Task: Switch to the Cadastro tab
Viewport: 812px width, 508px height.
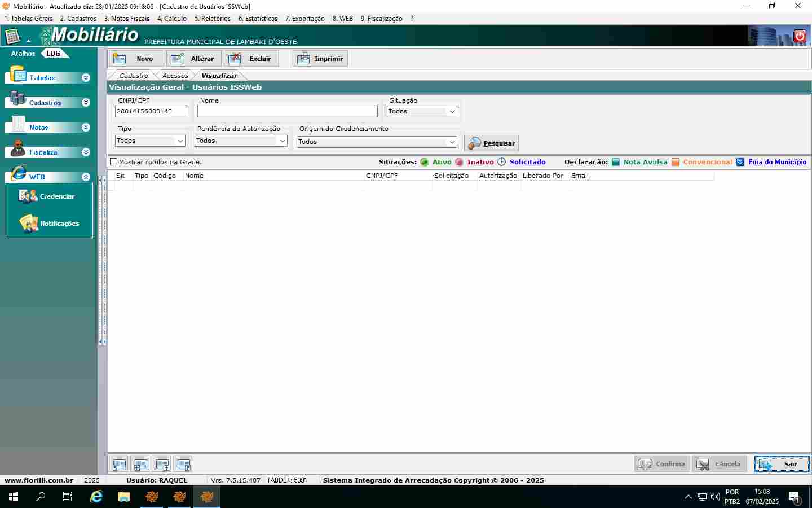Action: click(x=134, y=76)
